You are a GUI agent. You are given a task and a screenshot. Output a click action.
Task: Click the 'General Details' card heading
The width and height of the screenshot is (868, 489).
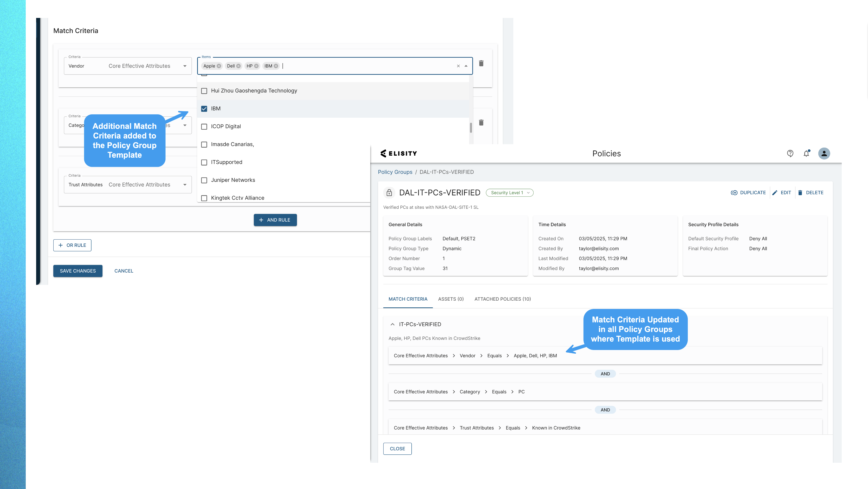coord(405,225)
